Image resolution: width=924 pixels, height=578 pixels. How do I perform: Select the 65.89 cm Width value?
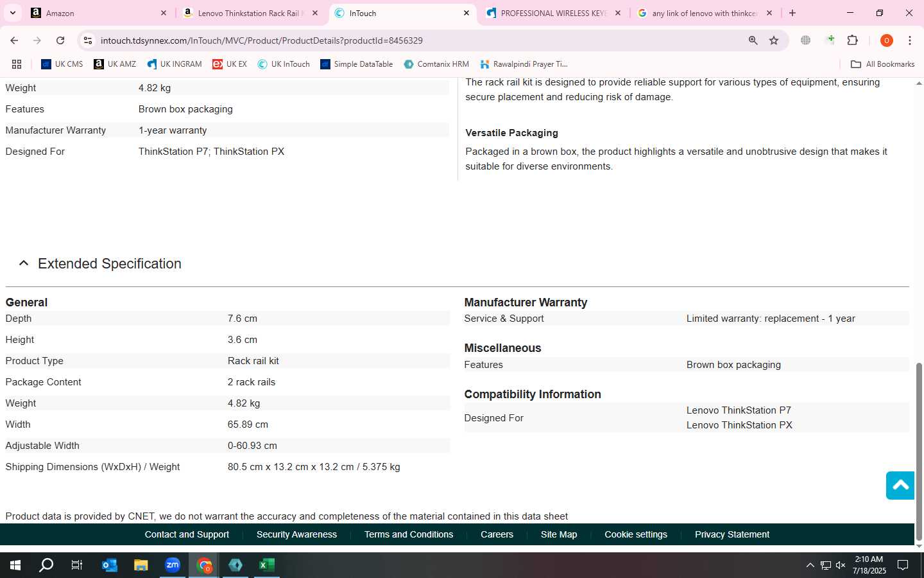tap(248, 425)
